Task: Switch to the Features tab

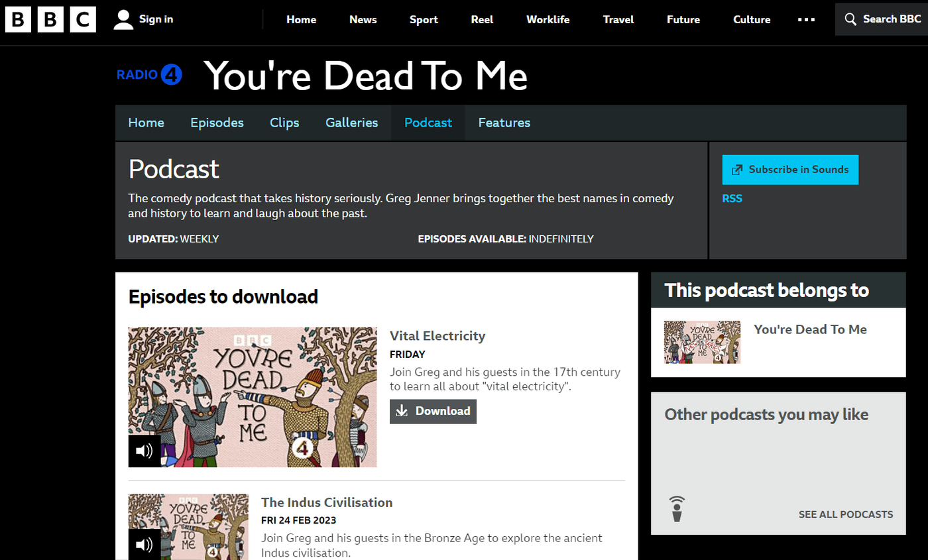Action: click(x=504, y=123)
